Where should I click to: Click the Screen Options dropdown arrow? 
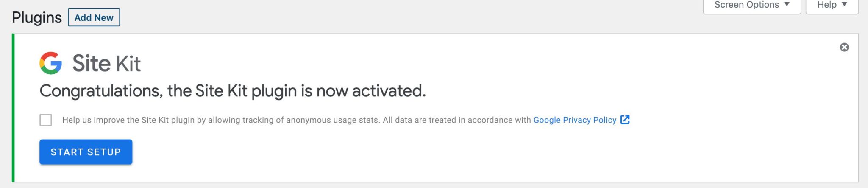click(787, 5)
